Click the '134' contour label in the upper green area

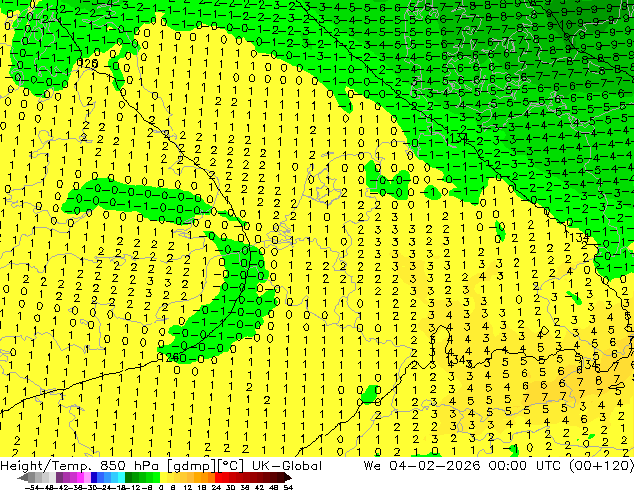point(459,139)
